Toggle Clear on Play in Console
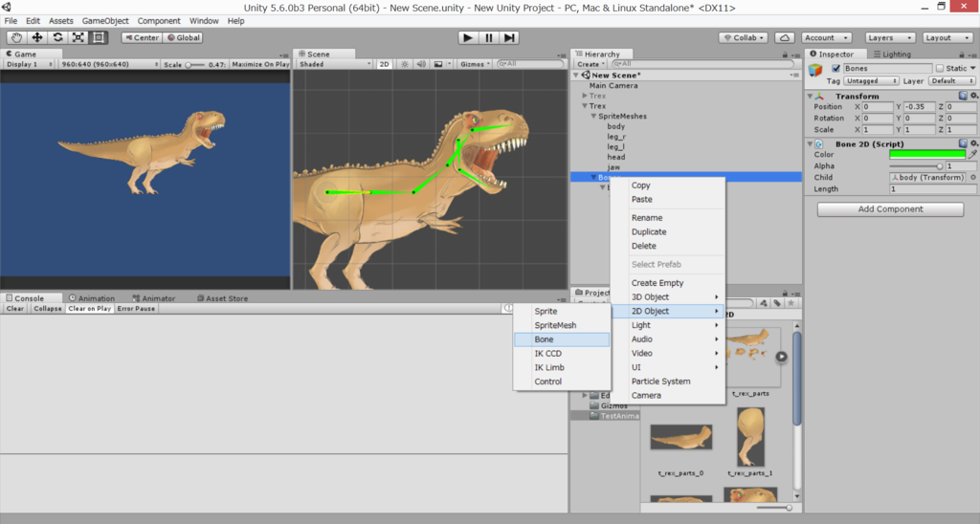Viewport: 980px width, 524px height. point(89,309)
